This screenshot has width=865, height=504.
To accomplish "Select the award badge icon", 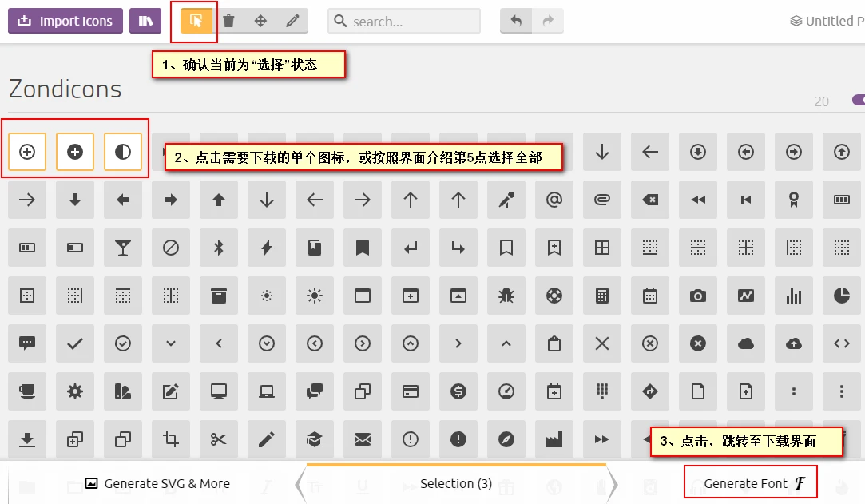I will [794, 200].
